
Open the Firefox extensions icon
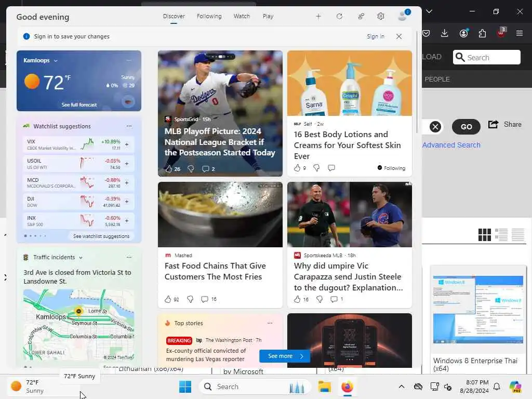(482, 33)
